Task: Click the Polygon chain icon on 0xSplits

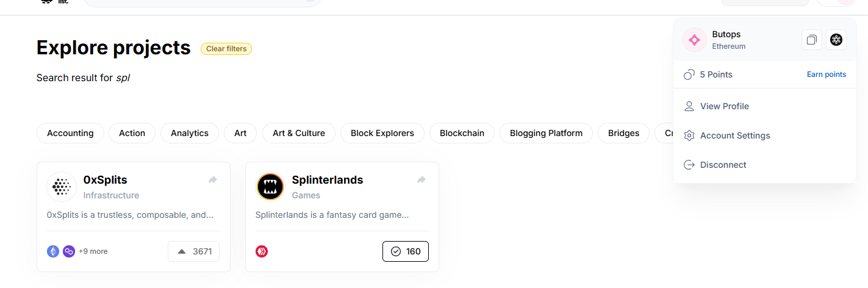Action: [x=69, y=251]
